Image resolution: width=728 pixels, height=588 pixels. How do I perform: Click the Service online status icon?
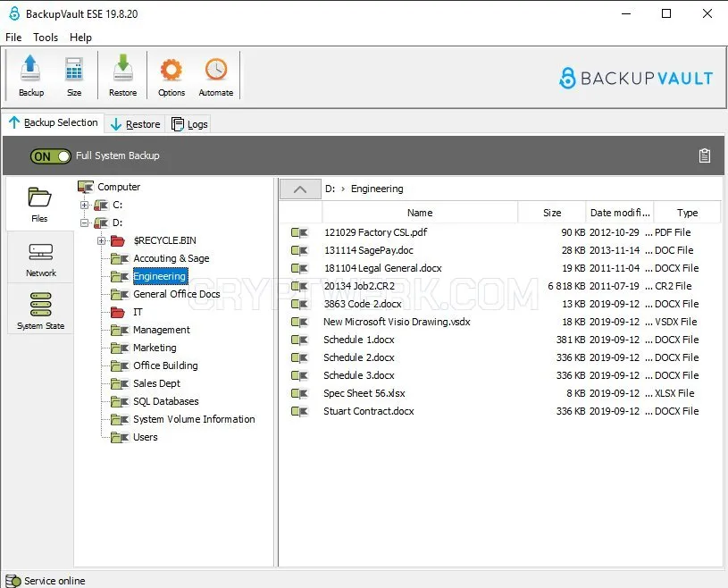tap(13, 581)
